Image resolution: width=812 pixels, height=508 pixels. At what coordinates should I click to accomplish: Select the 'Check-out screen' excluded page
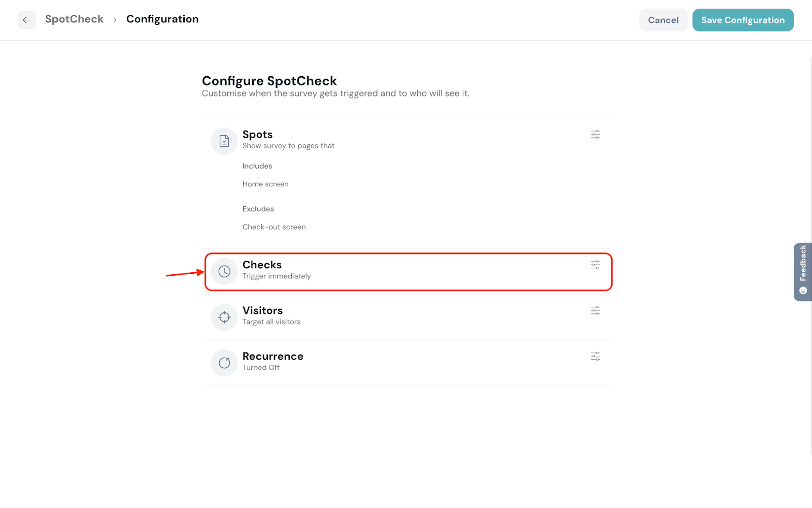click(274, 227)
